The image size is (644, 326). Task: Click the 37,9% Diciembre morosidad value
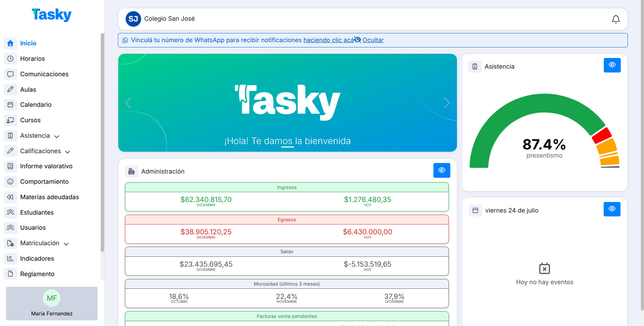[x=394, y=297]
